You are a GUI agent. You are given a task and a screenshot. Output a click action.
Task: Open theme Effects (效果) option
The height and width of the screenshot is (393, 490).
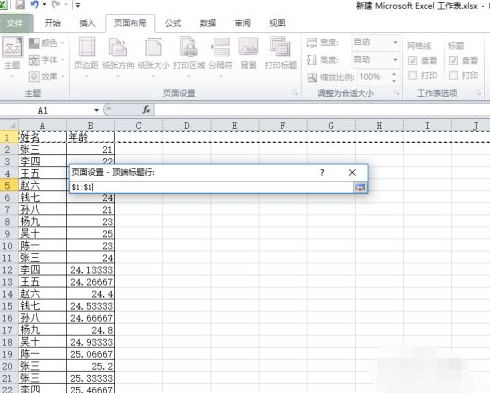pyautogui.click(x=46, y=77)
